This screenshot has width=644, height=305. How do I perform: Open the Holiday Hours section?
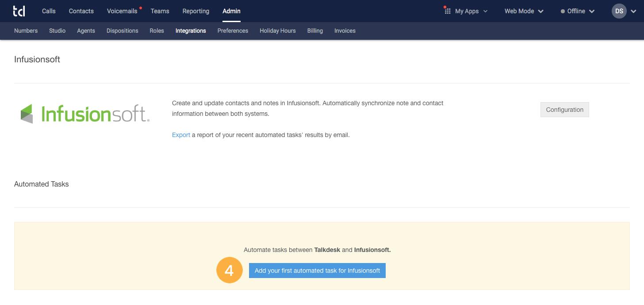point(277,30)
